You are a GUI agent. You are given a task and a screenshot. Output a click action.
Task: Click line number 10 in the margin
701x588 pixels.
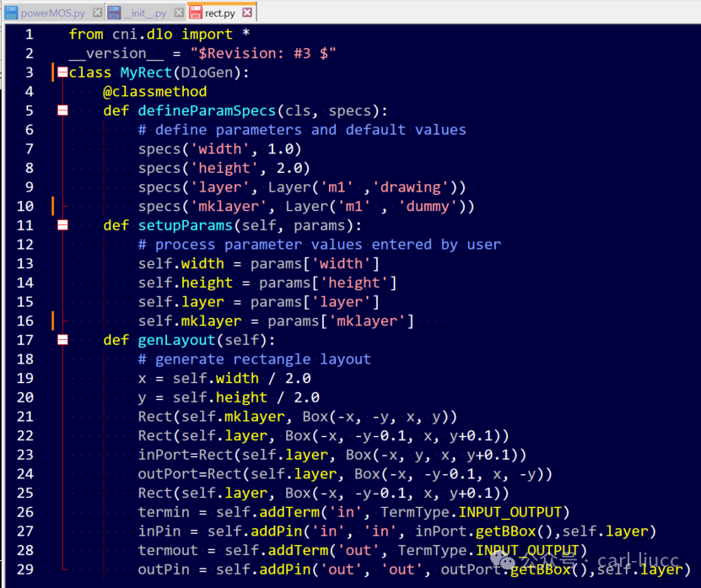(25, 206)
